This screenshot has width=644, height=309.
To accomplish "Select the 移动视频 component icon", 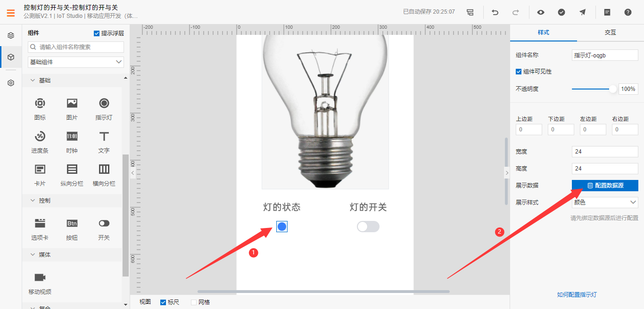I will point(40,277).
